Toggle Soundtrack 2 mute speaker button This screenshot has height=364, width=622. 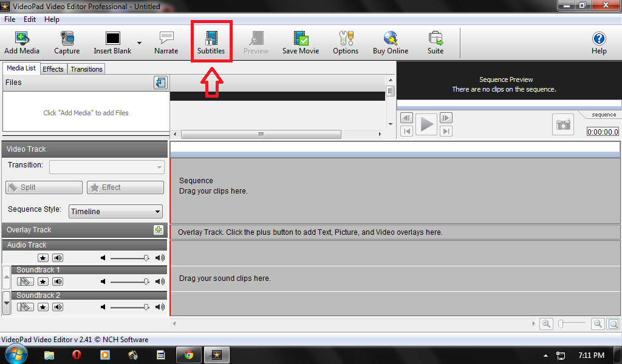click(58, 307)
